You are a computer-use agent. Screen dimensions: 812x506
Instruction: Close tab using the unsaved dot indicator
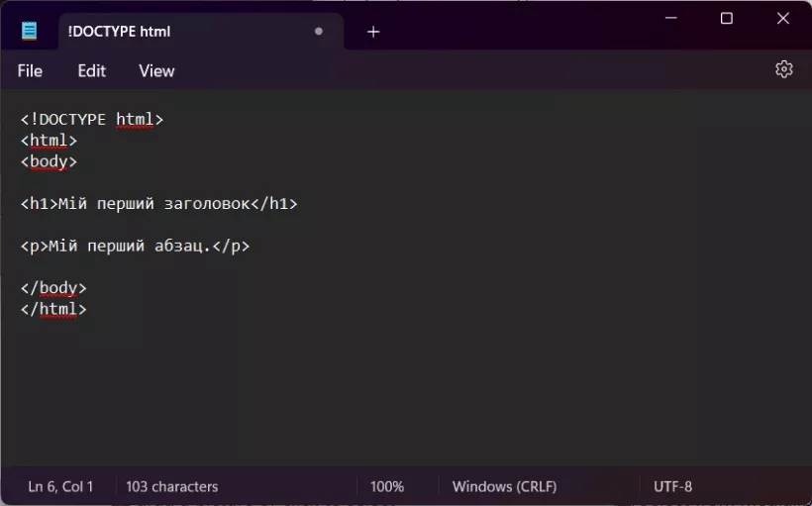(318, 32)
